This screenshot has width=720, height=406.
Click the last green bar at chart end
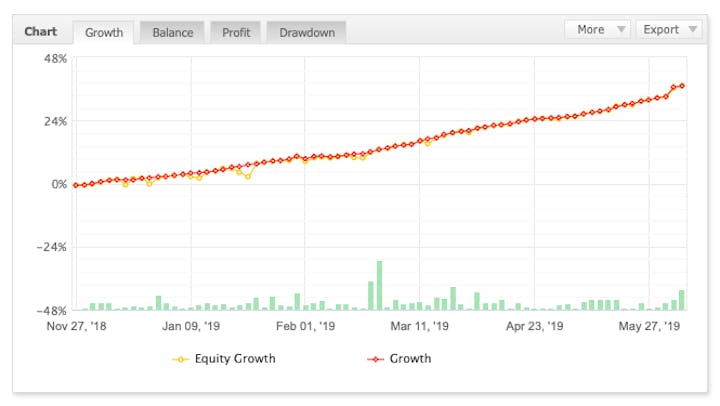(681, 300)
